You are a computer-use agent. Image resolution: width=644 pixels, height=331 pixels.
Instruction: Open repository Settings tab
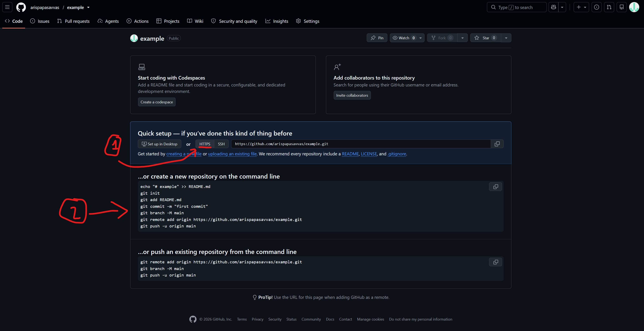pos(308,21)
